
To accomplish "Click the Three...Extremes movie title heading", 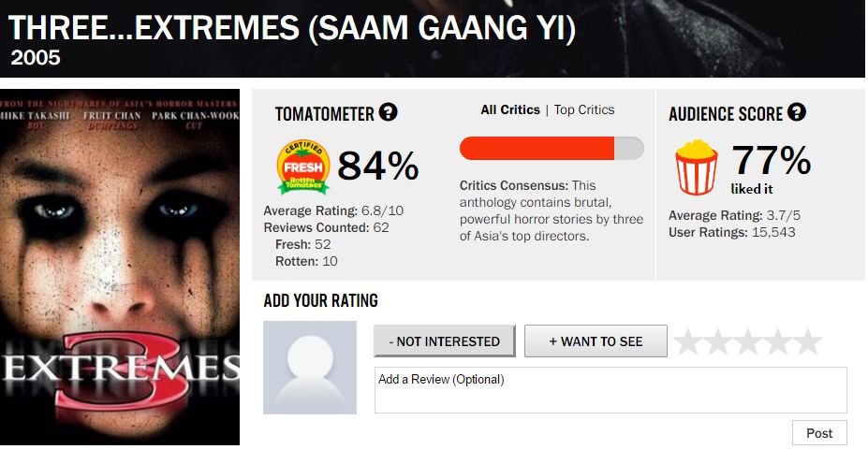I will click(291, 27).
